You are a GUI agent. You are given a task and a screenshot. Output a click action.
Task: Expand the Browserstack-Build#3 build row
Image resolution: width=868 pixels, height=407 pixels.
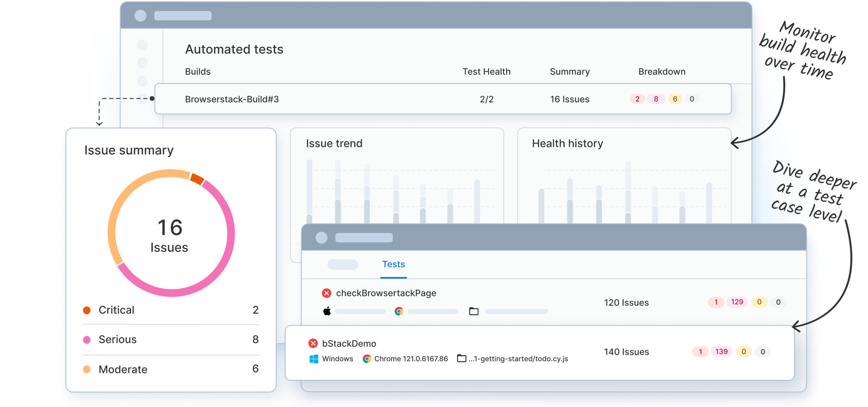coord(232,99)
